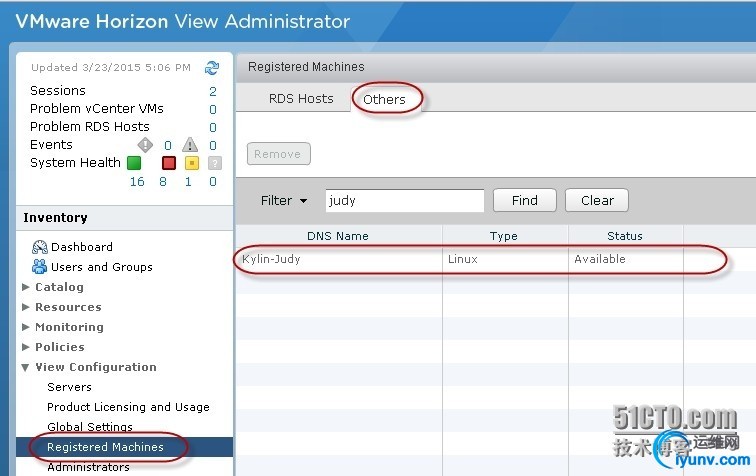Screen dimensions: 756x476
Task: Click the Find button
Action: [x=525, y=200]
